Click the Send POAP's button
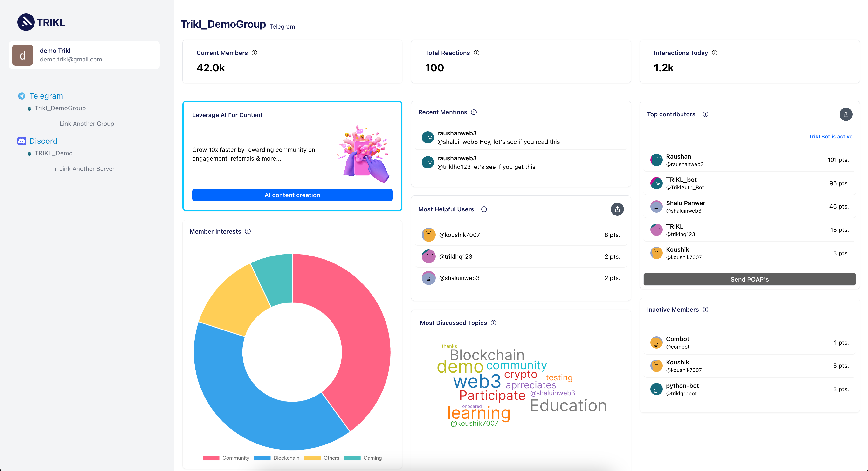This screenshot has height=471, width=868. pos(749,279)
